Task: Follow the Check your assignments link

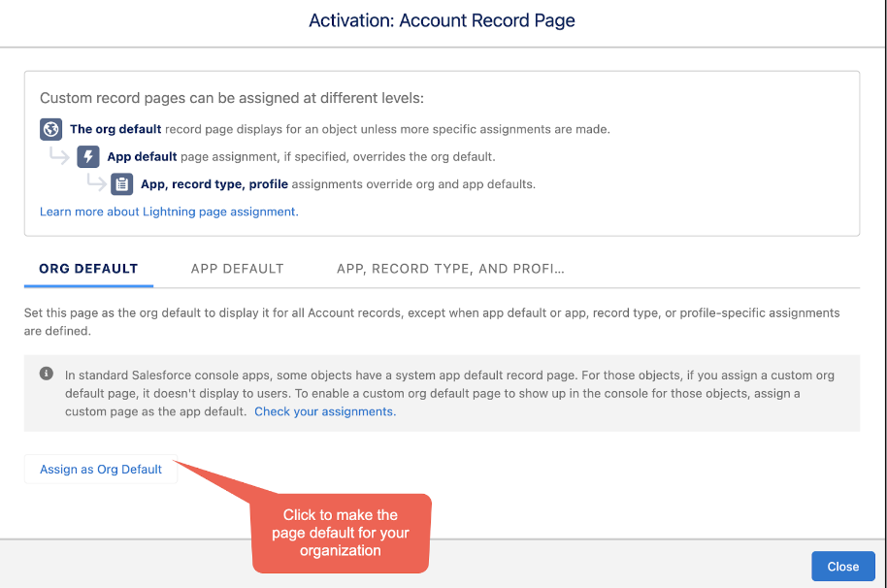Action: (x=325, y=411)
